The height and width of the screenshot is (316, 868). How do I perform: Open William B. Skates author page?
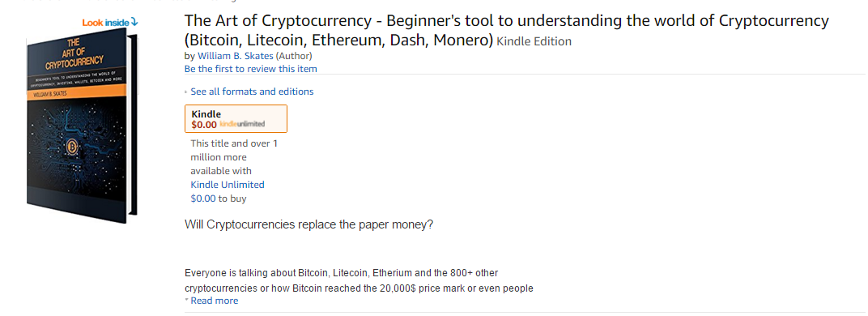[x=236, y=56]
